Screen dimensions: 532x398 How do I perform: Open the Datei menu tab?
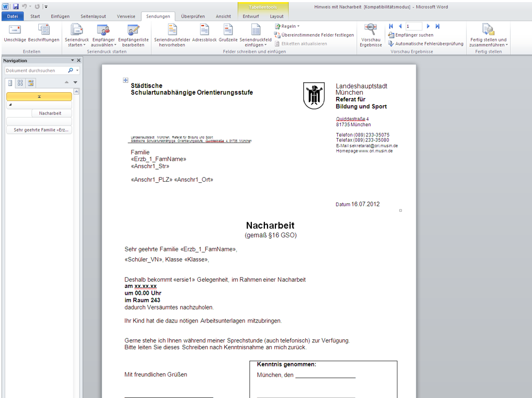pos(12,16)
